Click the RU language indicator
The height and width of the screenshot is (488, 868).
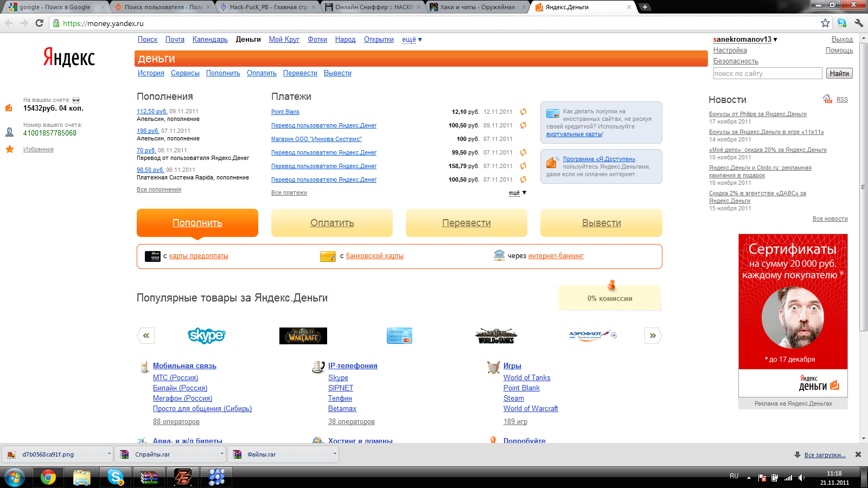[734, 476]
